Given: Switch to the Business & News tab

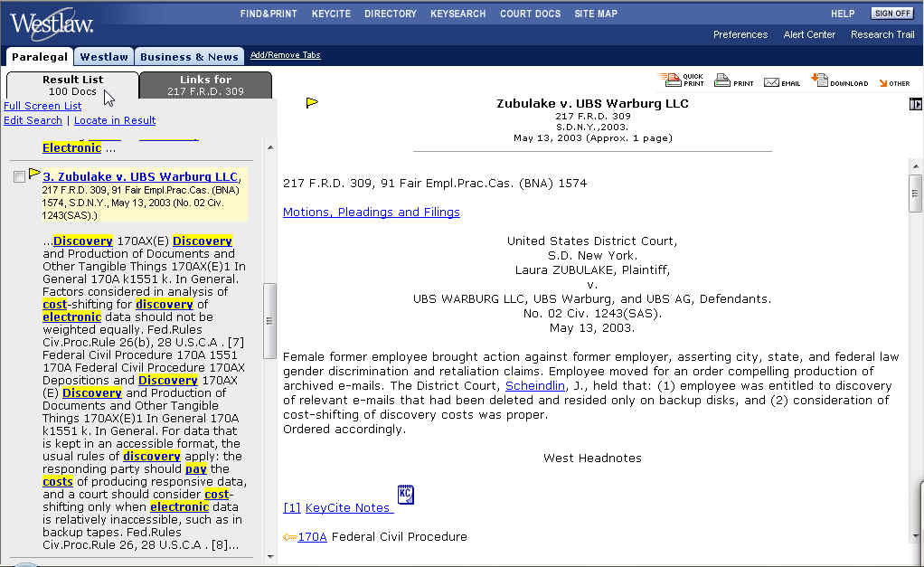Looking at the screenshot, I should (x=189, y=56).
